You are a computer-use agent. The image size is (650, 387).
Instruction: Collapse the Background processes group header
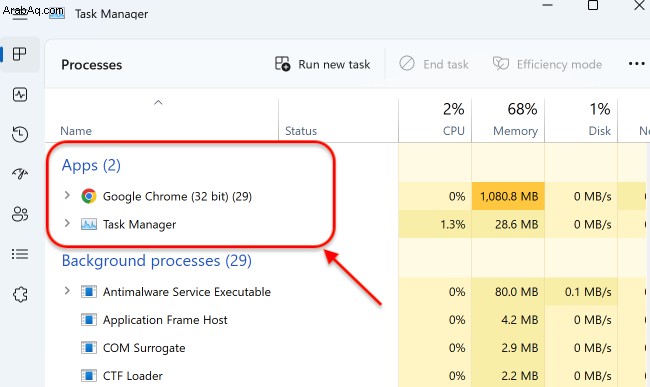(x=157, y=261)
